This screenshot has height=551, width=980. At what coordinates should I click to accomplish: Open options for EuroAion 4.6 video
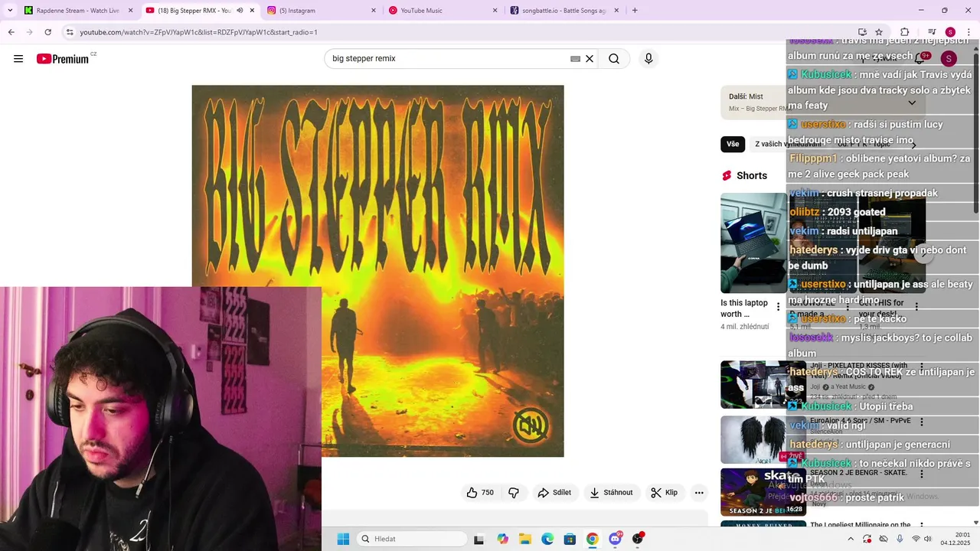coord(922,422)
